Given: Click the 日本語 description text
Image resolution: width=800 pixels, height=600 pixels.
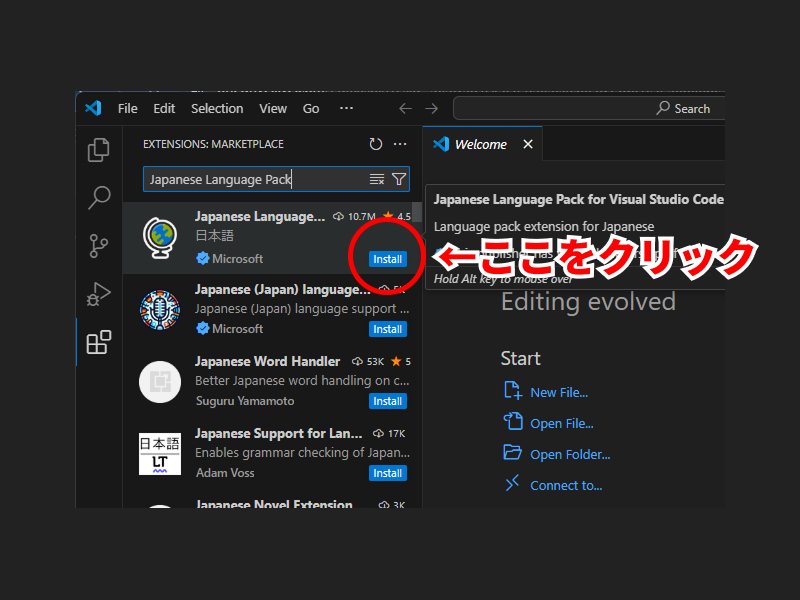Looking at the screenshot, I should [214, 236].
